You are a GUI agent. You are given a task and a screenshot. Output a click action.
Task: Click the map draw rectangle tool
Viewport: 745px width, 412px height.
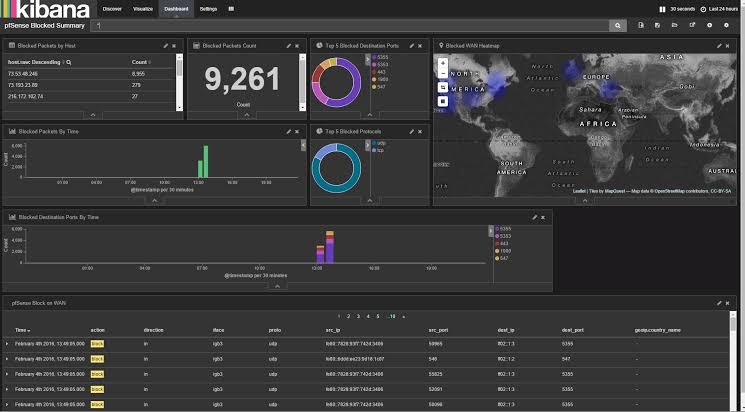[x=443, y=101]
